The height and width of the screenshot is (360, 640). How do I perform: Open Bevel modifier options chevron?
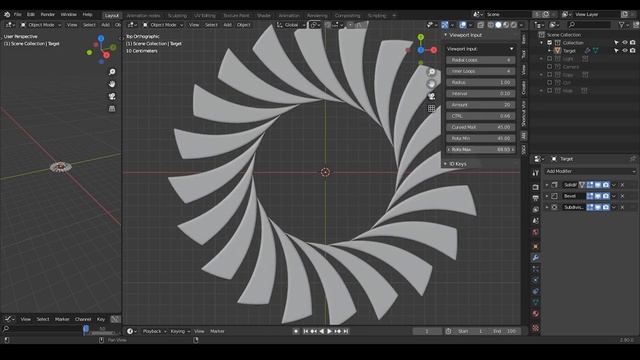[x=614, y=196]
